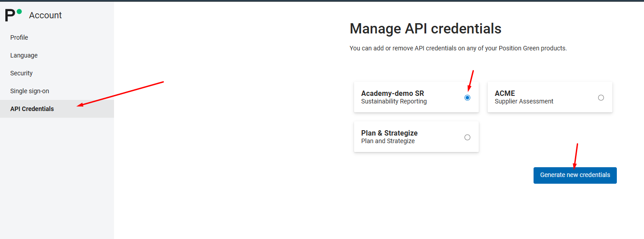The image size is (644, 239).
Task: Go to Language settings
Action: pyautogui.click(x=57, y=55)
